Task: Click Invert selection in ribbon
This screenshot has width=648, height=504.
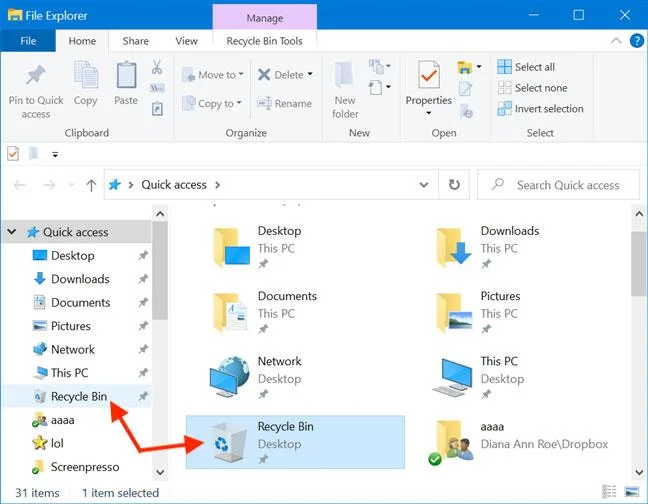Action: coord(541,109)
